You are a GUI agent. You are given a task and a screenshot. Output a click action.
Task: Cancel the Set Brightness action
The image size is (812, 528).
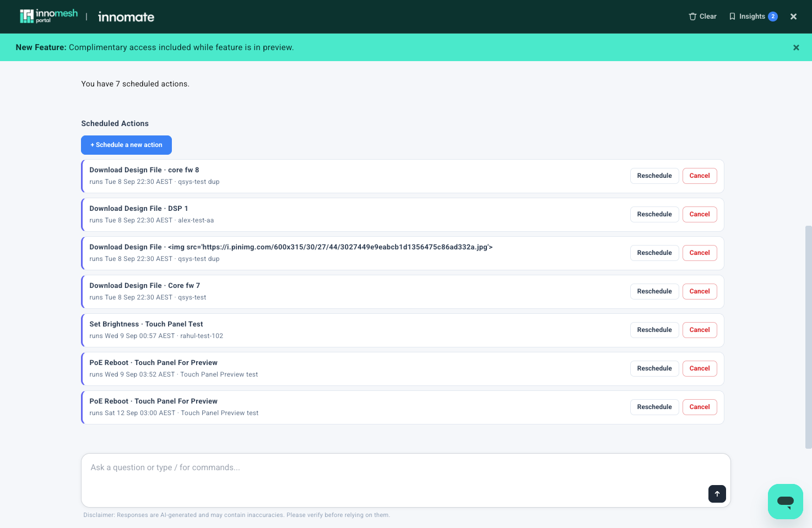coord(700,330)
